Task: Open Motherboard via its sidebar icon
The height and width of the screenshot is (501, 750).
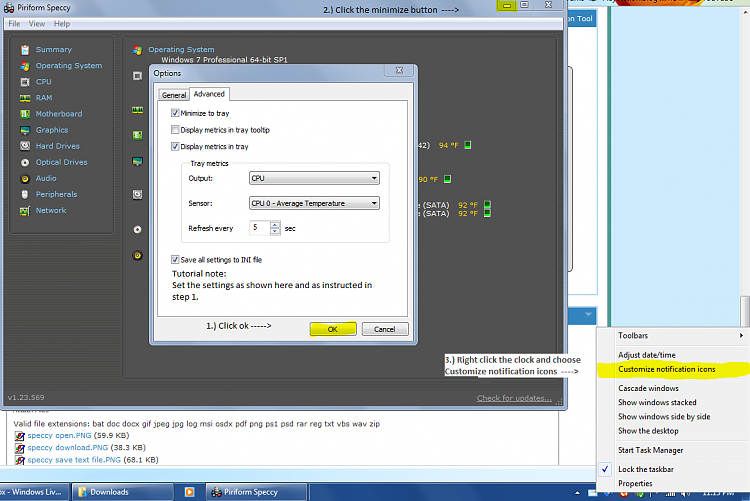Action: pos(25,114)
